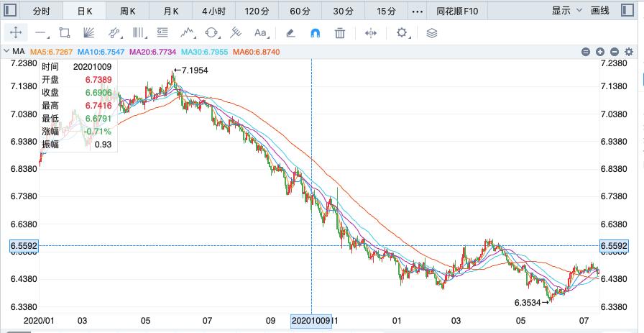Open the more periods ellipsis menu
Viewport: 644px width, 333px height.
tap(418, 11)
